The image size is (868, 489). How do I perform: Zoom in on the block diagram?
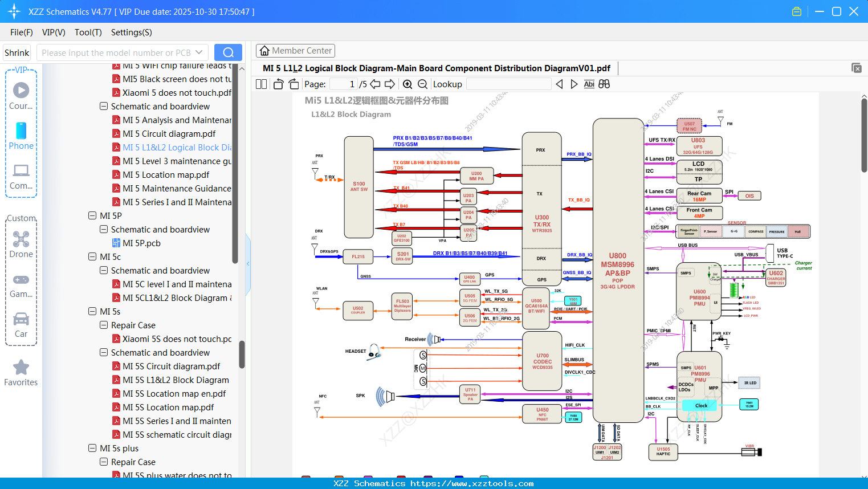[x=407, y=84]
